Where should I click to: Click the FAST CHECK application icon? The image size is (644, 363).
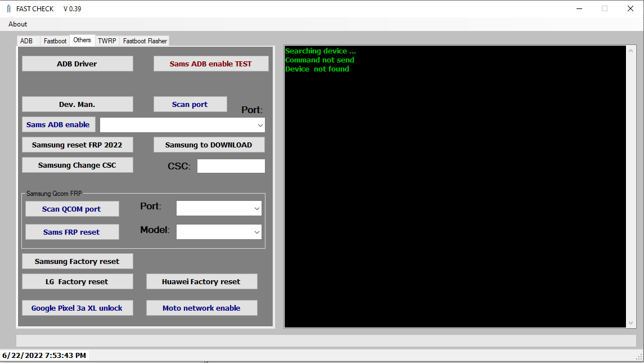(x=8, y=8)
